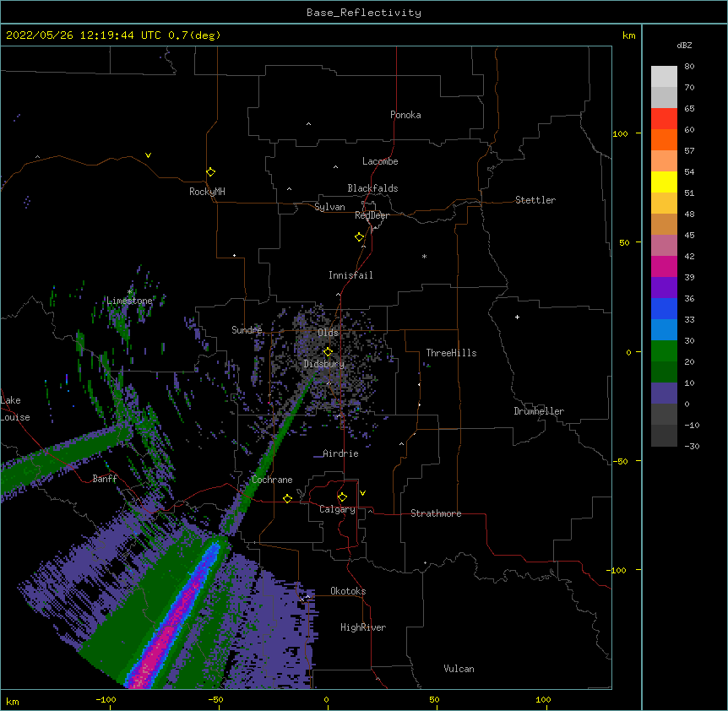
Task: Click the yellow station marker south of RedDeer
Action: pyautogui.click(x=360, y=237)
